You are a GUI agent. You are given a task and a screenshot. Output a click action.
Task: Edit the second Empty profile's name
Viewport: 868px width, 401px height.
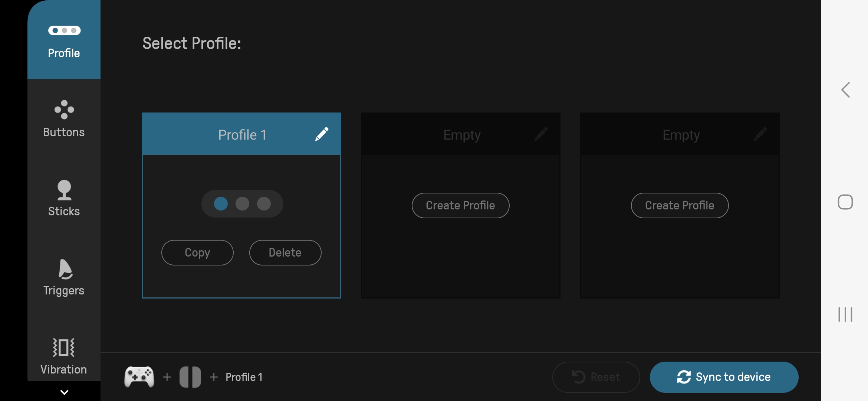(541, 134)
